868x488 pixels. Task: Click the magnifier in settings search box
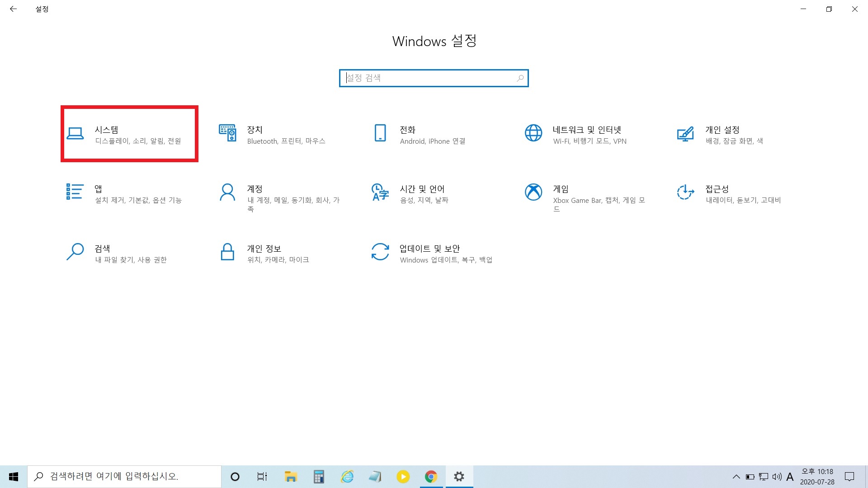pyautogui.click(x=520, y=78)
